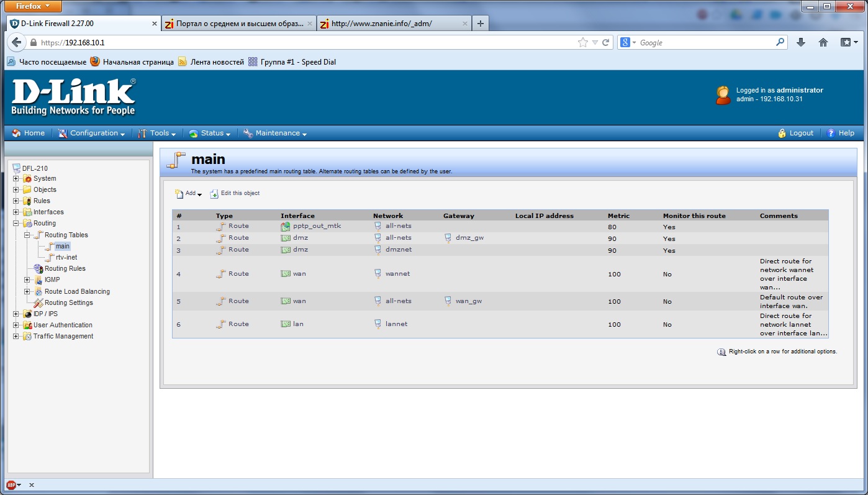The image size is (868, 495).
Task: Click the Traffic Management icon
Action: tap(27, 336)
